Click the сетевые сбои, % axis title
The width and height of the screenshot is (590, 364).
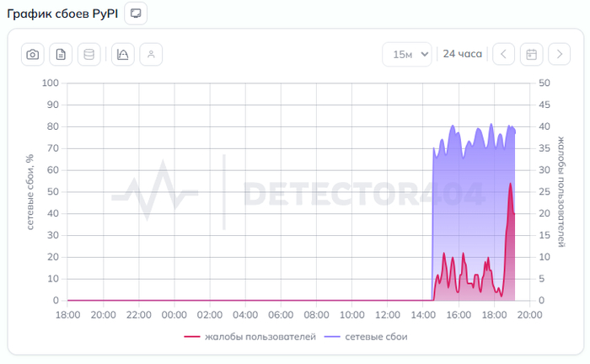pyautogui.click(x=30, y=192)
